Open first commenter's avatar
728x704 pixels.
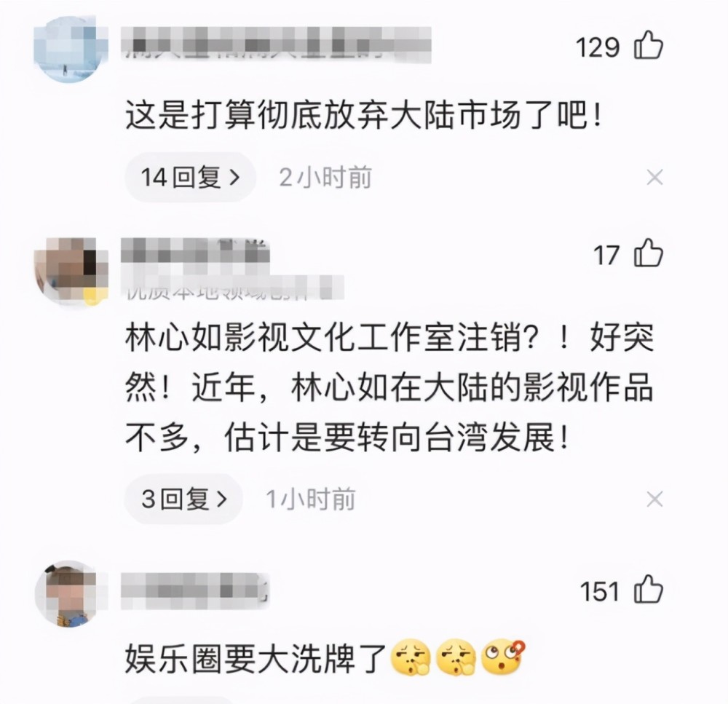coord(71,50)
